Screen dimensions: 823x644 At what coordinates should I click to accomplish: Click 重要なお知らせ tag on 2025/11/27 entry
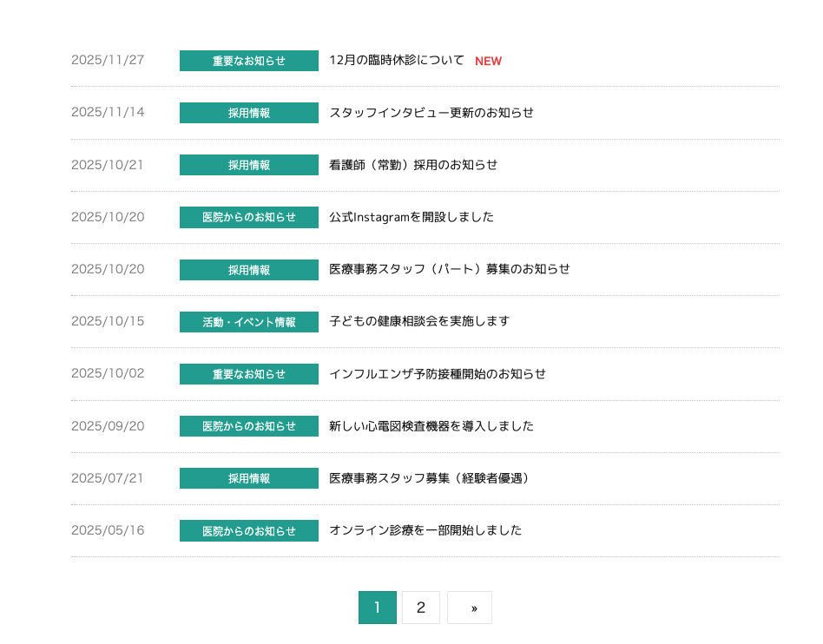[x=249, y=61]
